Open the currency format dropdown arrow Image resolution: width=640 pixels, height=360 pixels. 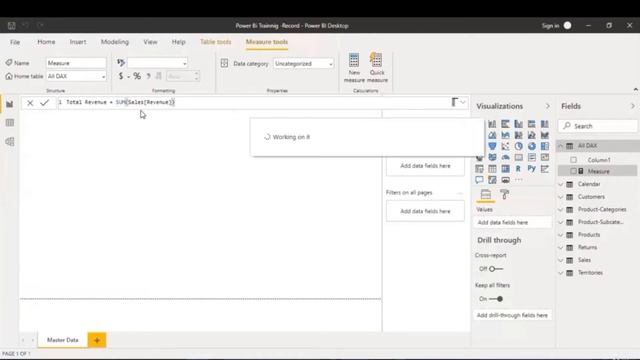click(128, 76)
